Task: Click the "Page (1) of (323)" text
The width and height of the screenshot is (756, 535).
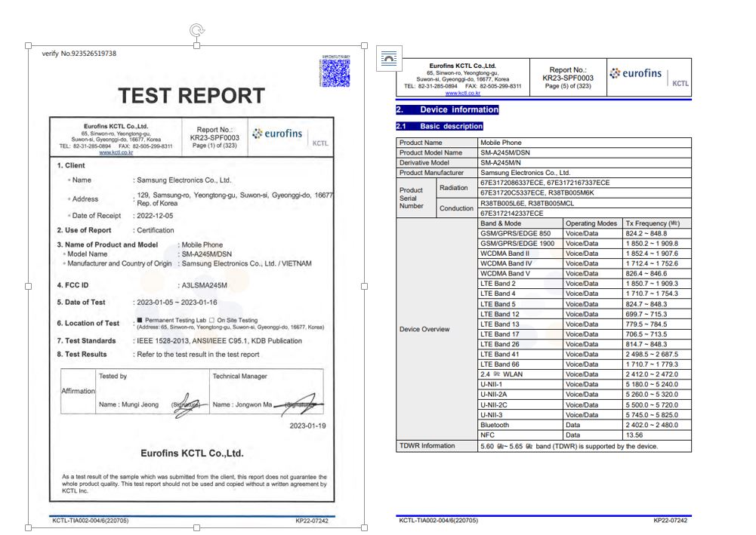Action: [214, 146]
